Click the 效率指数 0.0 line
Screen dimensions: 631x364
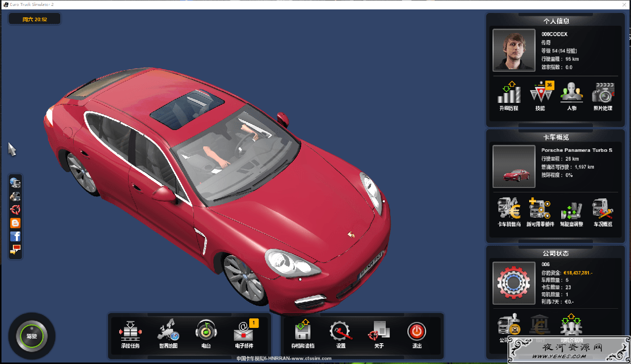(x=557, y=67)
